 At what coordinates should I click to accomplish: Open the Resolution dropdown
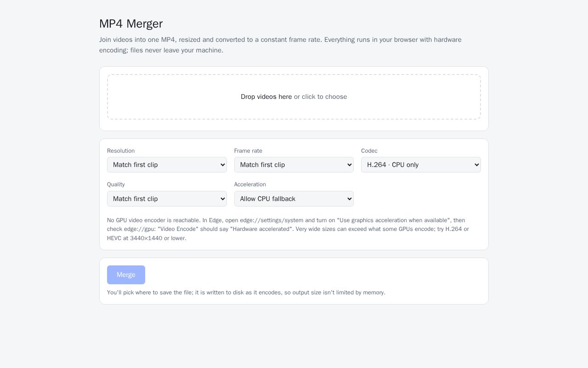(167, 165)
